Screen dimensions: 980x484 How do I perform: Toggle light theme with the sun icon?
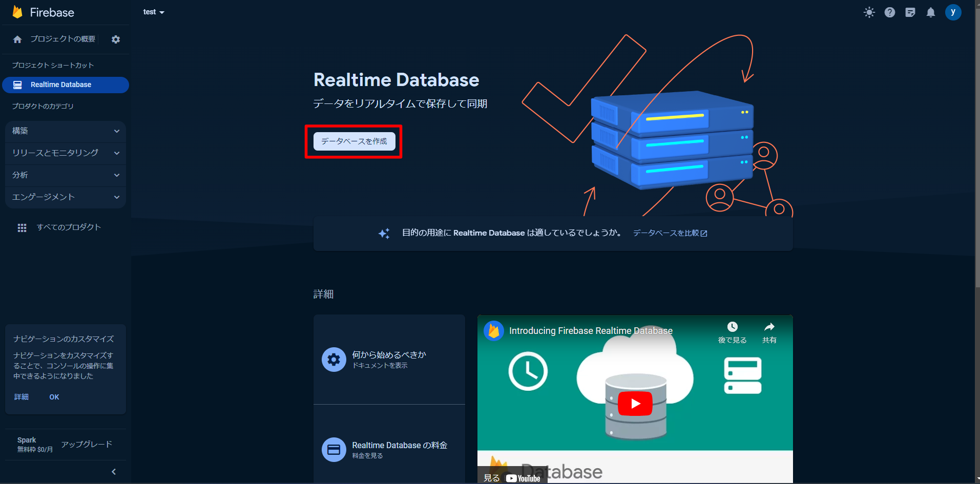point(869,12)
